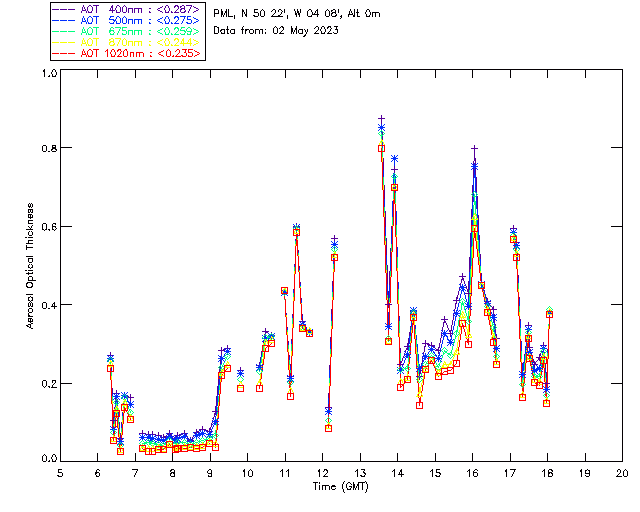Image resolution: width=640 pixels, height=512 pixels.
Task: Click the 'Data from: 02 May 2023' text
Action: click(276, 30)
